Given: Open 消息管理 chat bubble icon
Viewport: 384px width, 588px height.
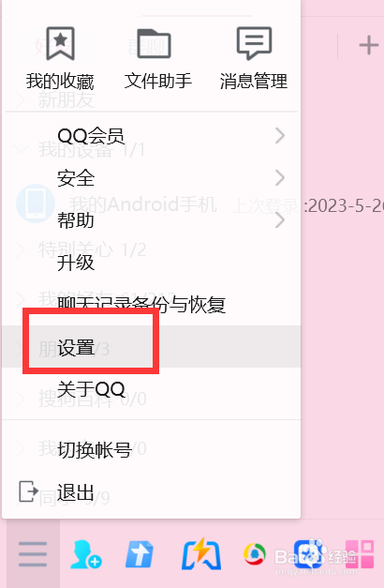Looking at the screenshot, I should click(254, 43).
